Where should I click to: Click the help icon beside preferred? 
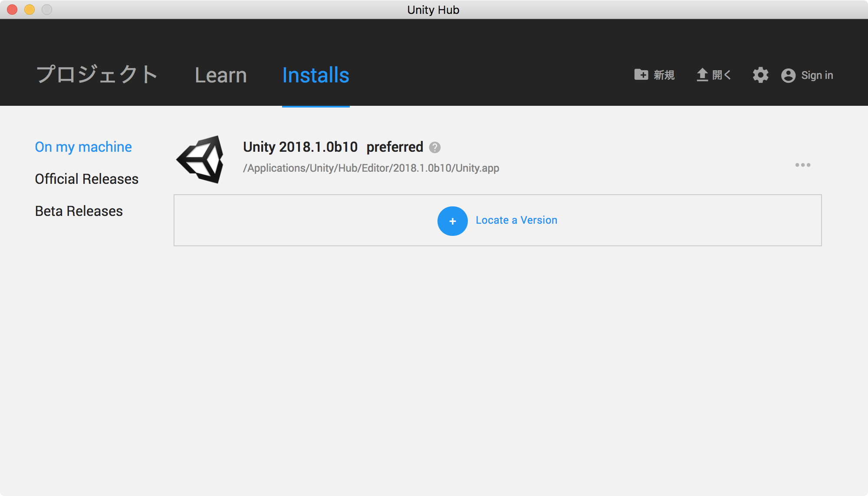(435, 147)
